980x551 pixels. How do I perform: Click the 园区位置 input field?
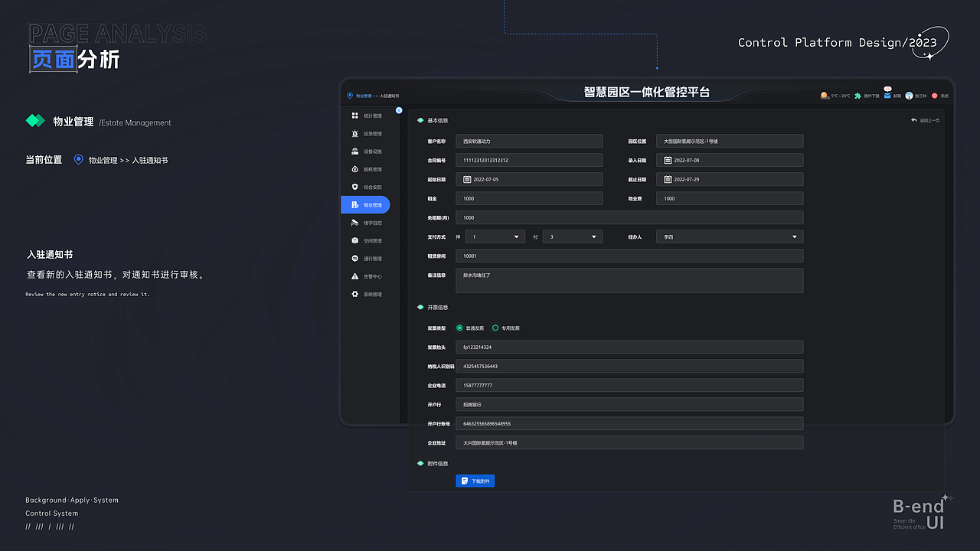730,141
